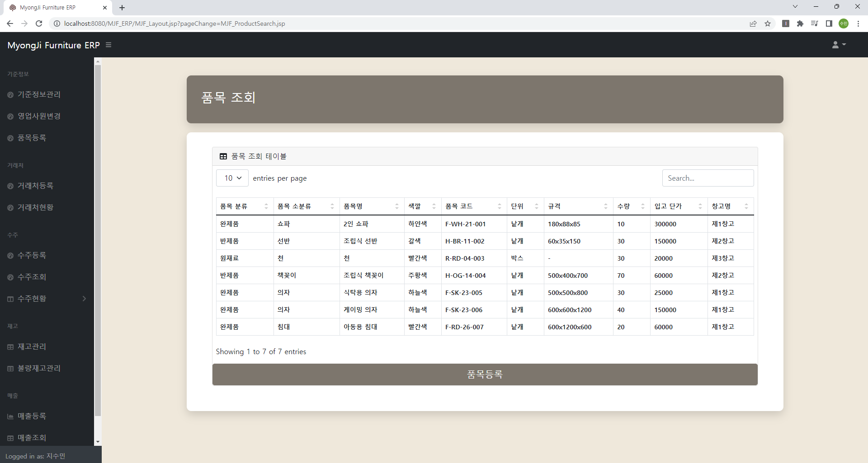
Task: Open 불량재고관리 from the sidebar
Action: [38, 368]
